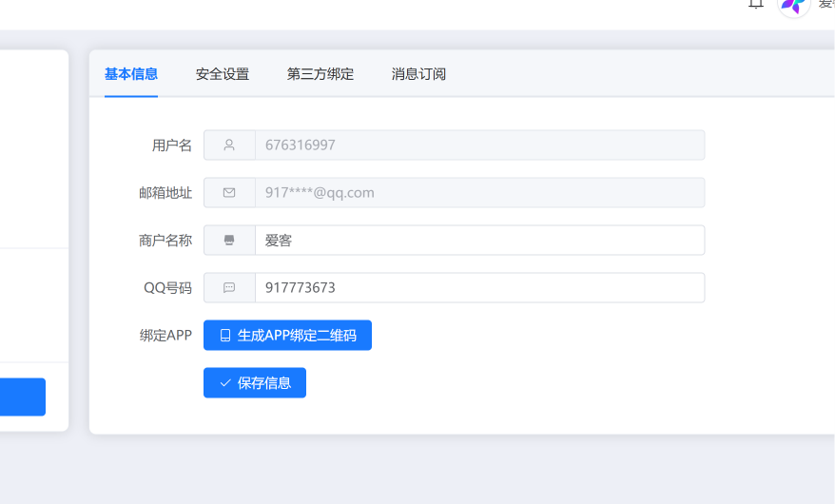Click the envelope icon beside 邮箱地址 field
Screen dimensions: 835x504
tap(229, 193)
